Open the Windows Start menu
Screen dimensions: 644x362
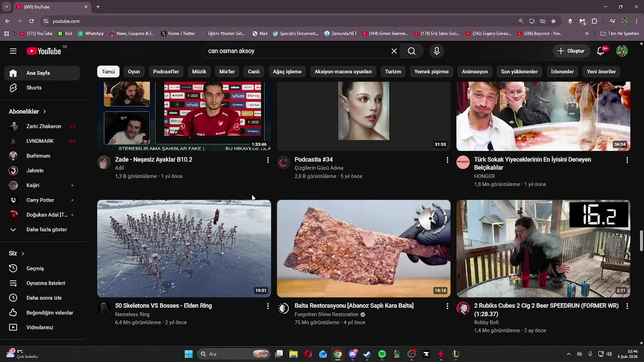(189, 354)
